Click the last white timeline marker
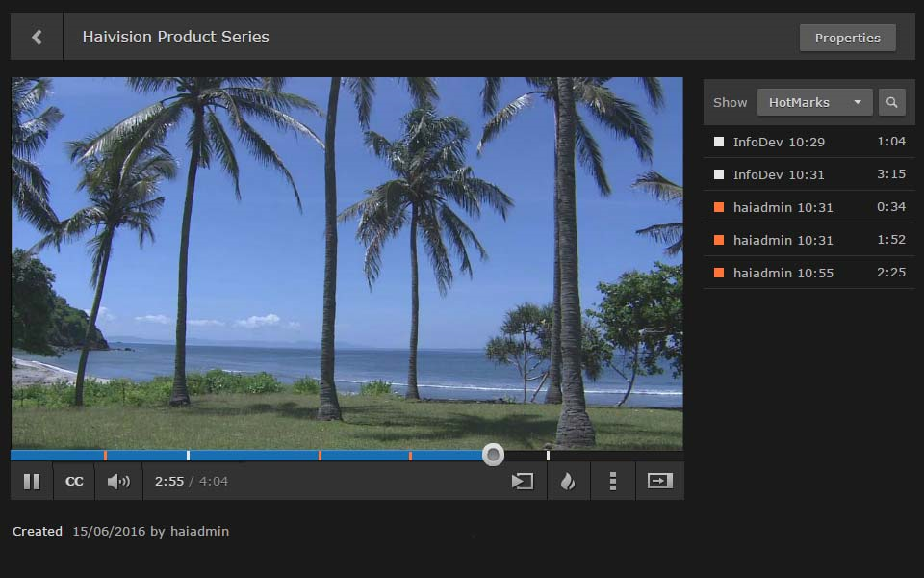Viewport: 924px width, 578px height. click(548, 455)
